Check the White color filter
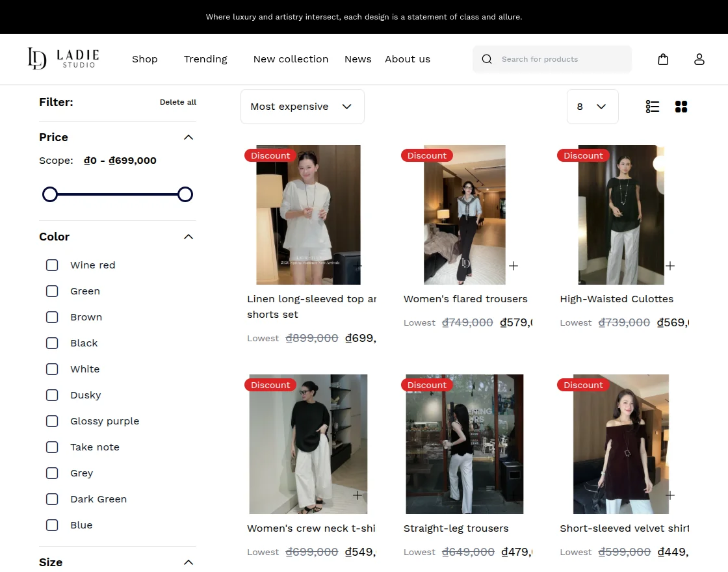Viewport: 728px width, 572px height. click(x=52, y=369)
